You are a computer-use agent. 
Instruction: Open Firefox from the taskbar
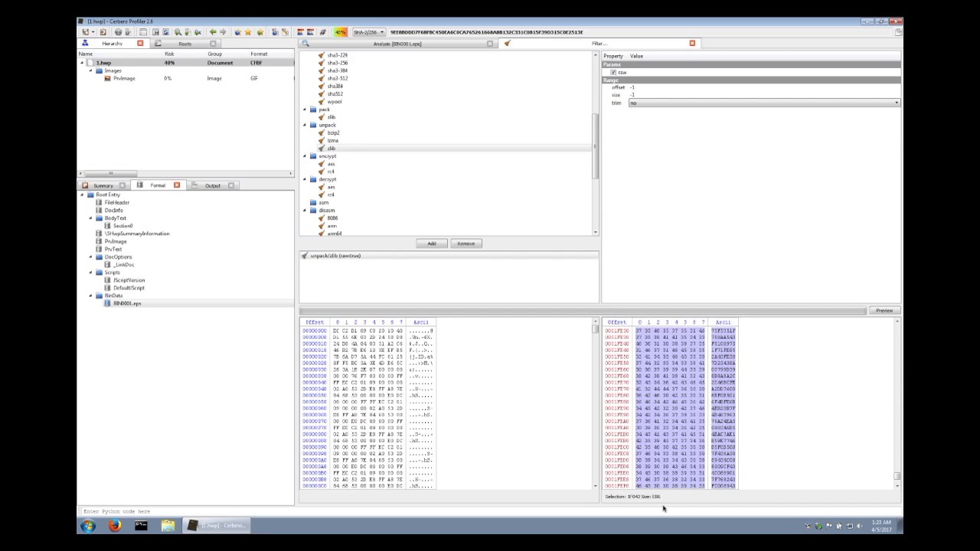click(115, 525)
